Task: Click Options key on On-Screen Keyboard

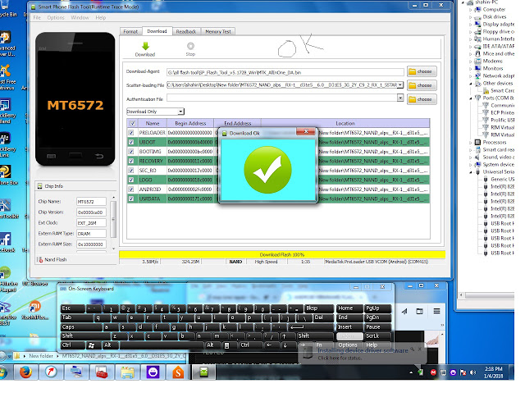Action: [348, 345]
